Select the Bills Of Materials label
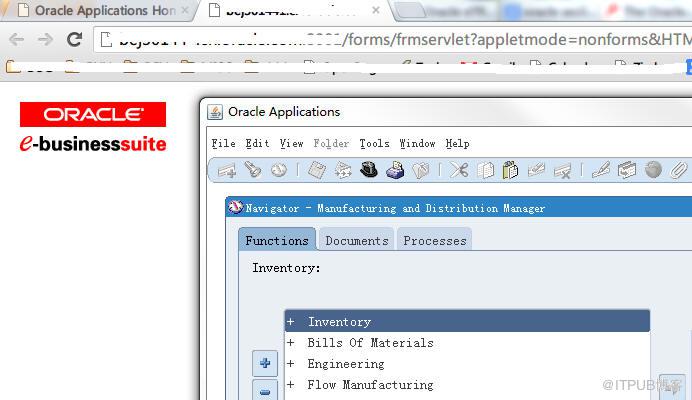 click(370, 343)
